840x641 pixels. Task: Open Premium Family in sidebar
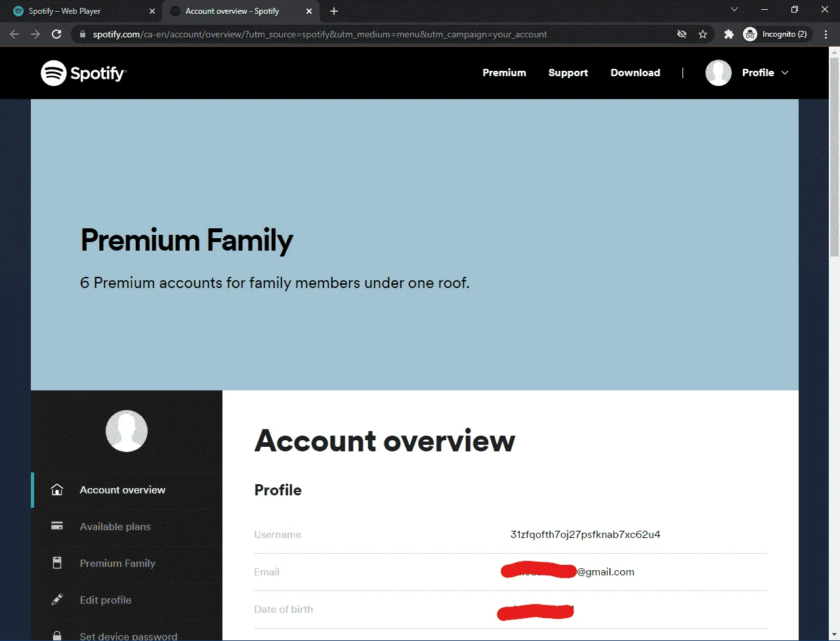tap(117, 563)
